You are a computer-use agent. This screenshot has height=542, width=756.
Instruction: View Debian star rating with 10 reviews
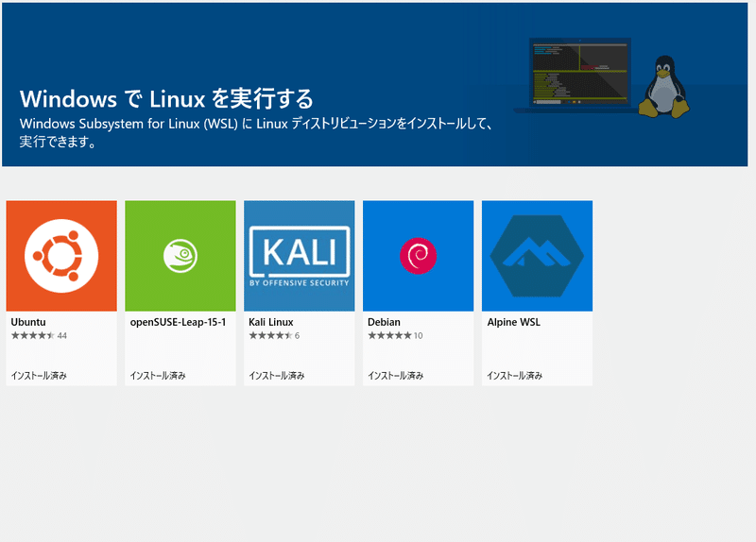[x=395, y=335]
